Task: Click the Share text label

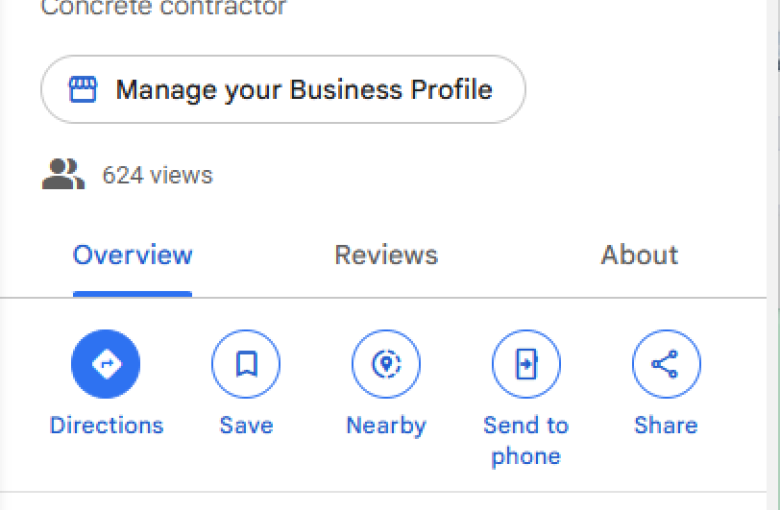Action: click(666, 425)
